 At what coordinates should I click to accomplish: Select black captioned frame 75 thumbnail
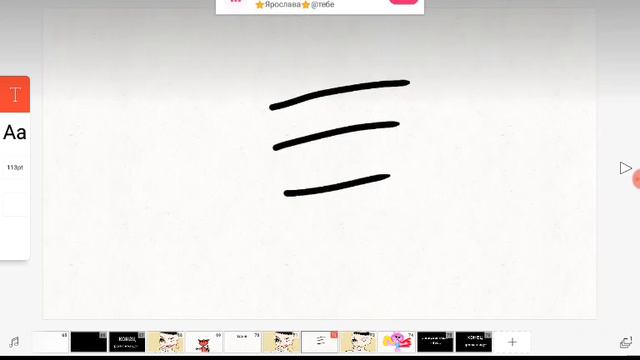point(435,342)
